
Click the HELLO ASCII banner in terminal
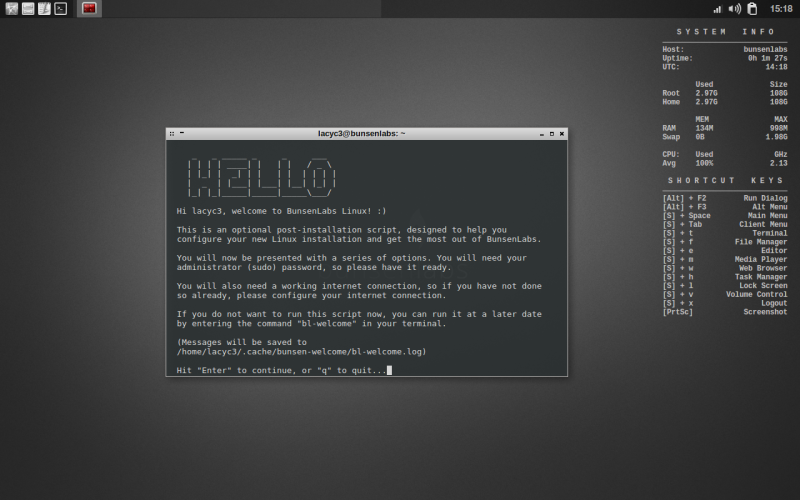(261, 178)
